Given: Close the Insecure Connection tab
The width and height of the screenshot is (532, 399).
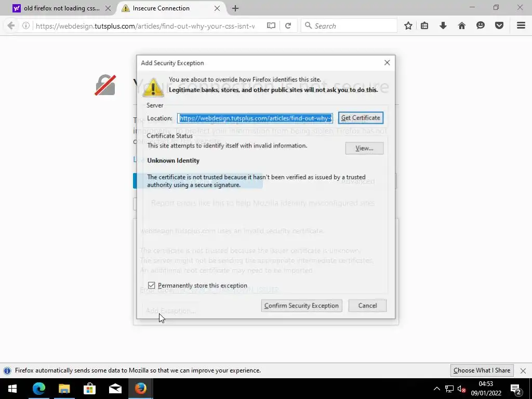Looking at the screenshot, I should pos(217,8).
